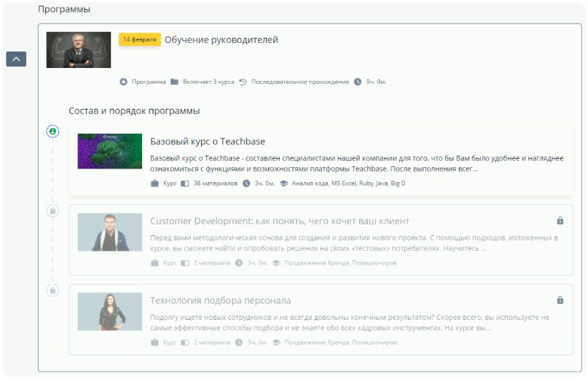Click the clock icon in the Базовый курс row
The image size is (588, 378).
pyautogui.click(x=246, y=184)
